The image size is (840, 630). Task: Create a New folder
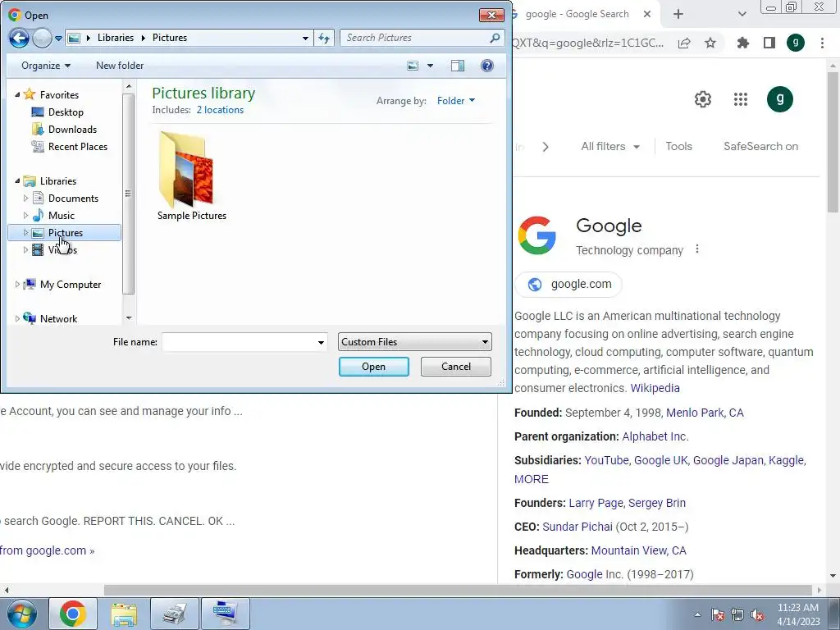point(120,66)
